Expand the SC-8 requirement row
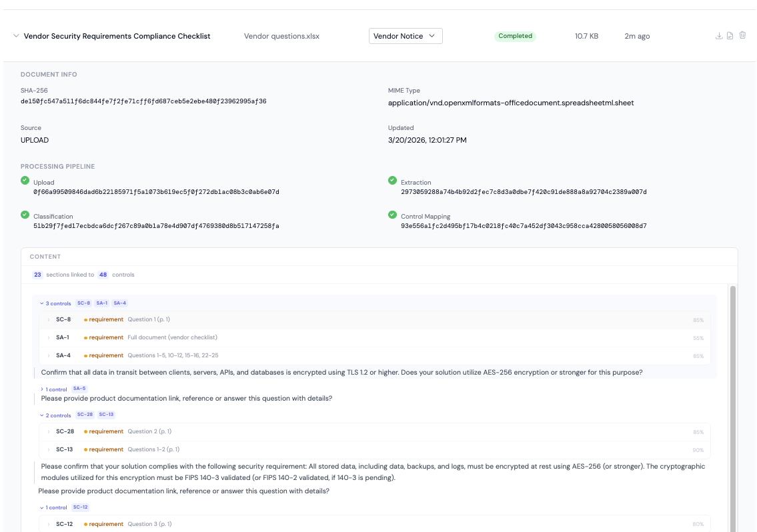757x532 pixels. 49,319
